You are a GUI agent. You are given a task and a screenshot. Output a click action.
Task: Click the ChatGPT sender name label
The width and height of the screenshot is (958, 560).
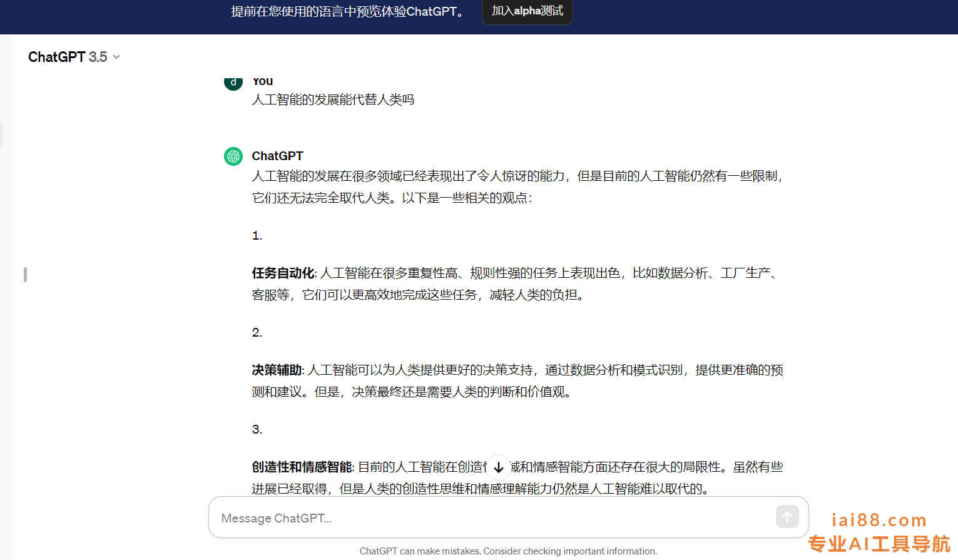[277, 156]
